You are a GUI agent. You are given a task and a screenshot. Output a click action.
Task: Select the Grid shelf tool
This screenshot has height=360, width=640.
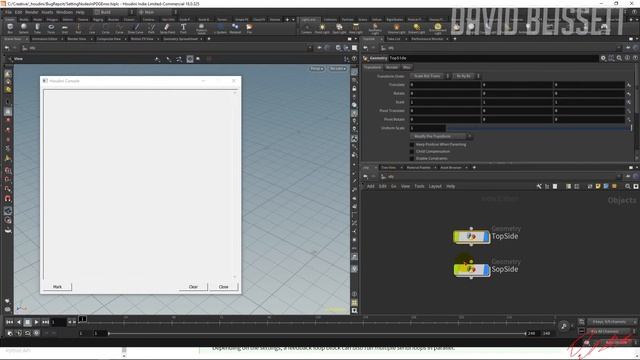click(x=64, y=28)
